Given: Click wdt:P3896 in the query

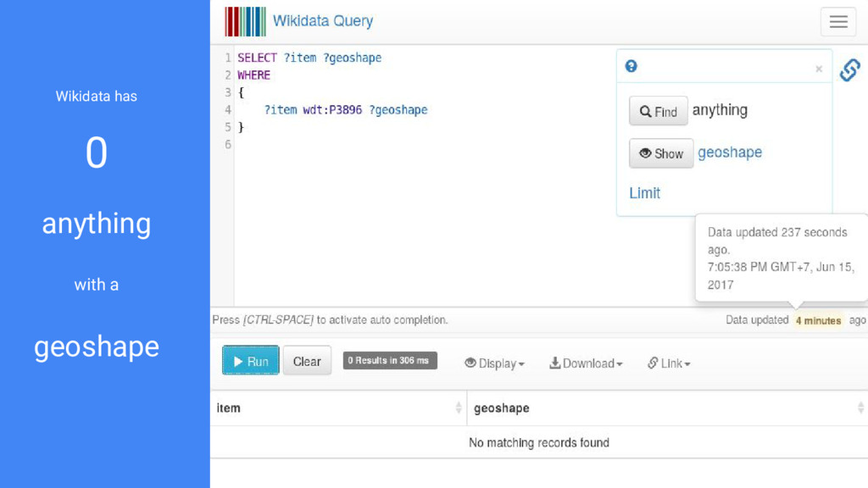Looking at the screenshot, I should (332, 109).
